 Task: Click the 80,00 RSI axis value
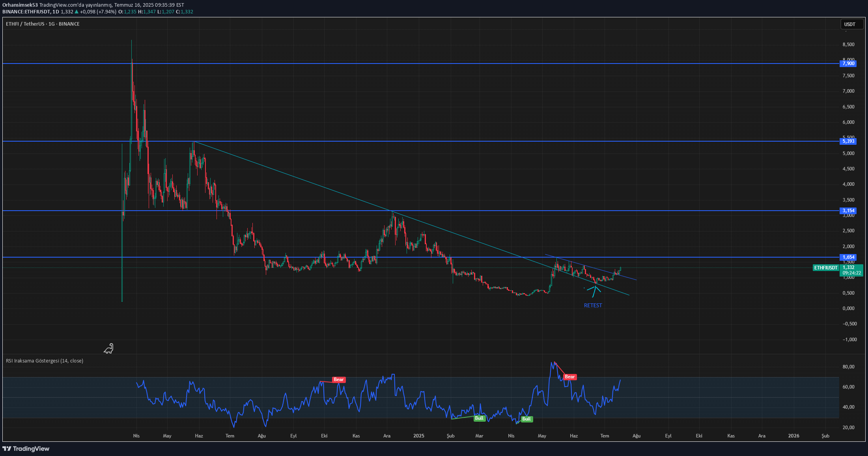[849, 367]
